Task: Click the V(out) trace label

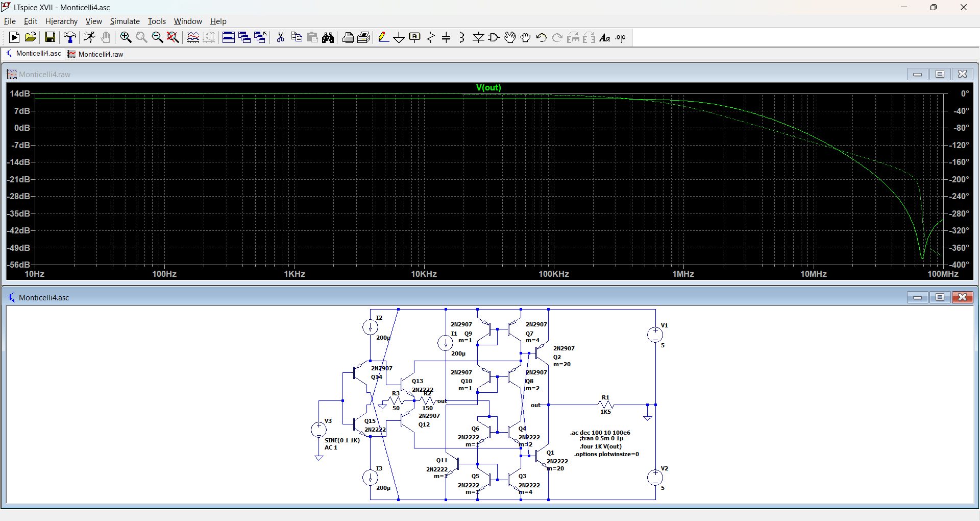Action: click(488, 88)
